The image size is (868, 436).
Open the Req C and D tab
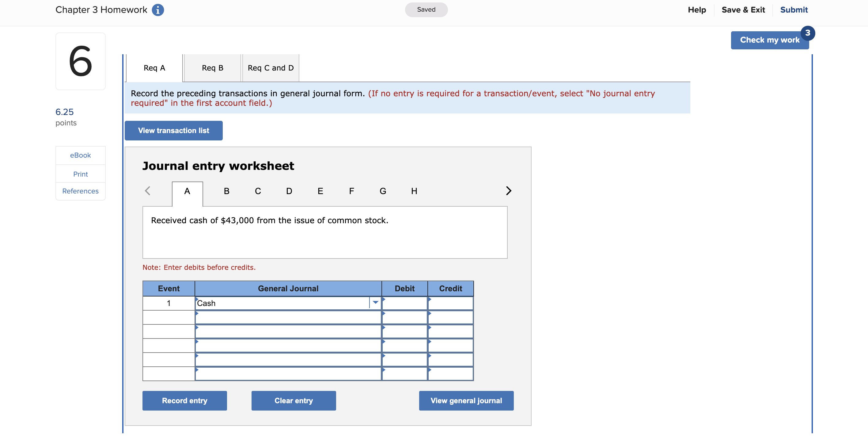tap(271, 68)
